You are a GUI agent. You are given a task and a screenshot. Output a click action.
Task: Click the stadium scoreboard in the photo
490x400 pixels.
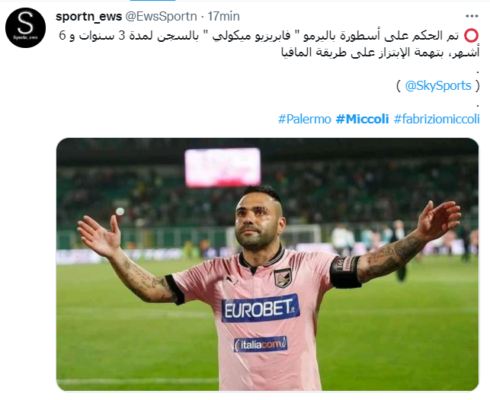tap(223, 167)
